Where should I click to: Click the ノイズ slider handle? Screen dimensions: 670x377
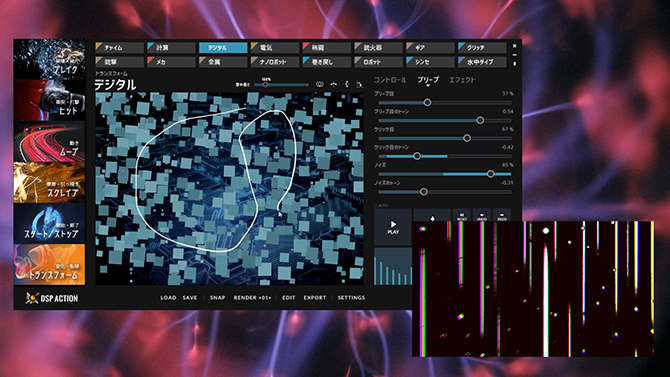click(491, 174)
